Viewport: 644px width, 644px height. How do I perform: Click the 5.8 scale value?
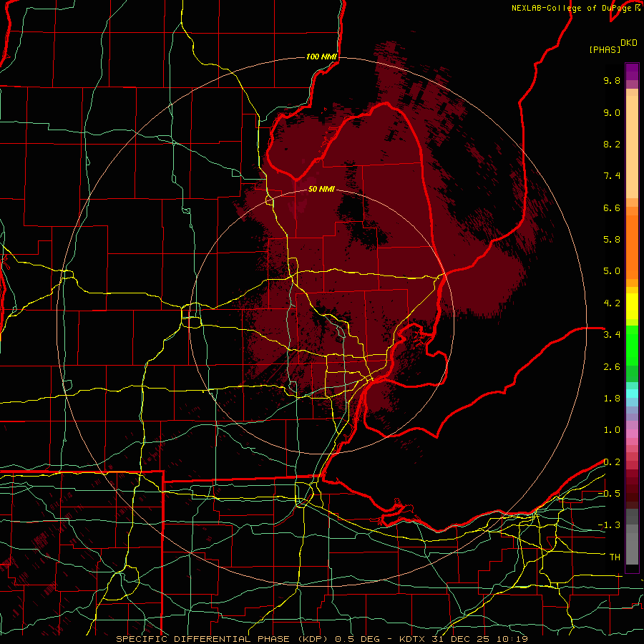click(x=612, y=240)
